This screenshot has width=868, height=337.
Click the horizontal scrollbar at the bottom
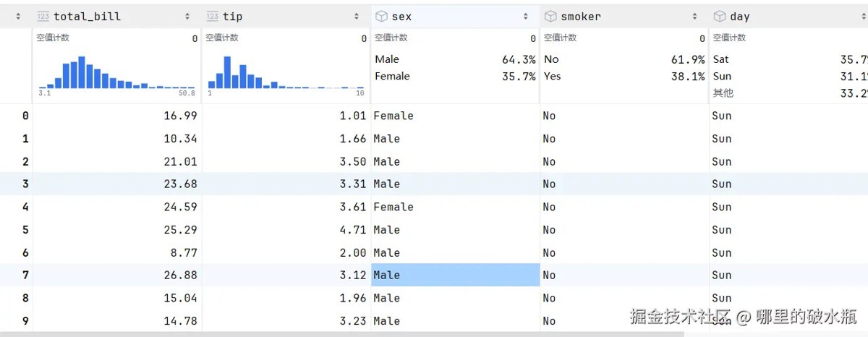click(x=340, y=334)
